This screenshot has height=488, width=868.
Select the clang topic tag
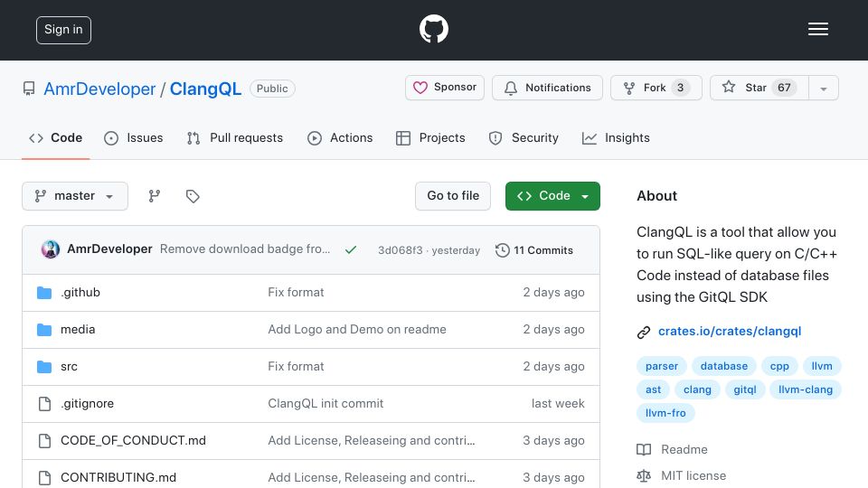pyautogui.click(x=697, y=389)
